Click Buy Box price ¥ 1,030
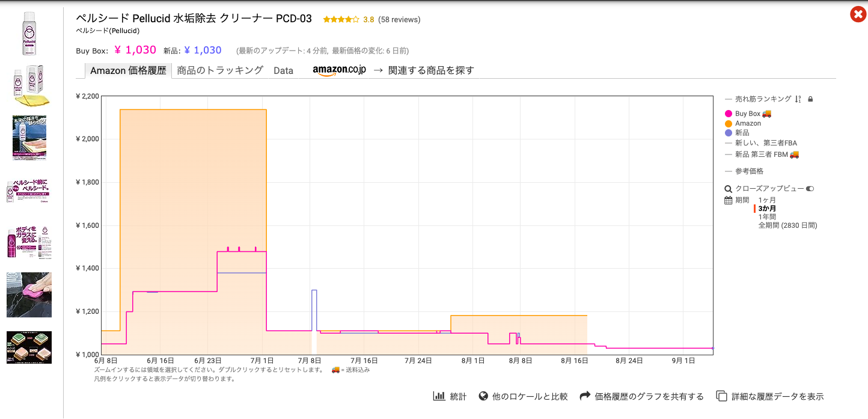Screen dimensions: 868x419 coord(135,50)
